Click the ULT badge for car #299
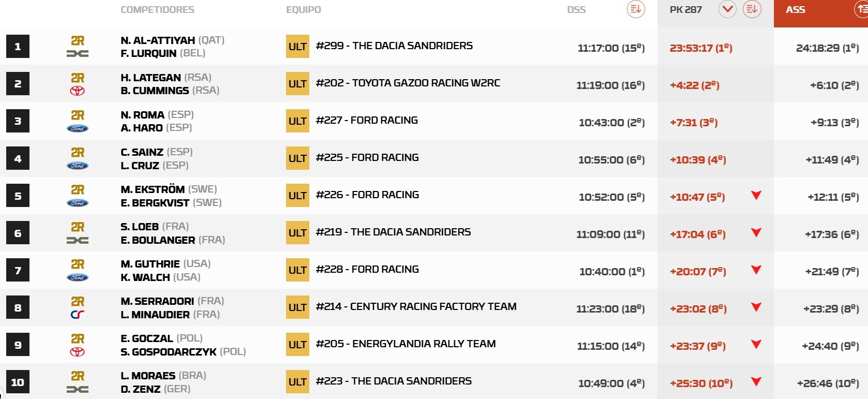The height and width of the screenshot is (399, 868). pos(297,46)
